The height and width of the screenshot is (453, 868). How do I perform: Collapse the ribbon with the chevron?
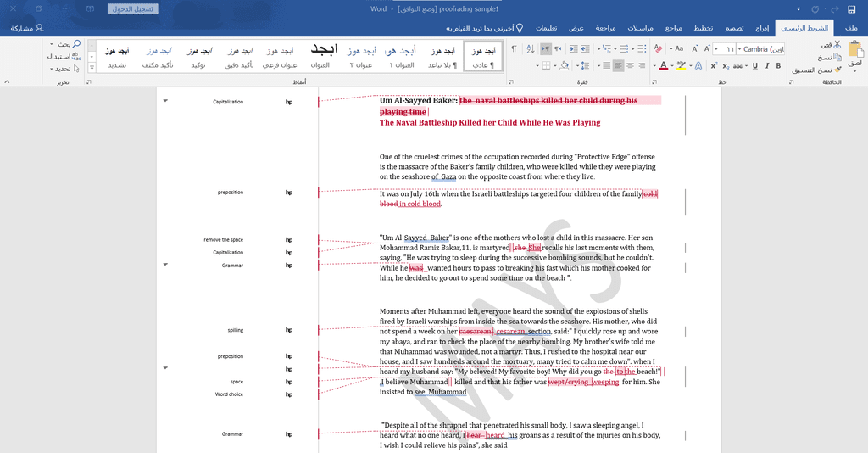7,82
